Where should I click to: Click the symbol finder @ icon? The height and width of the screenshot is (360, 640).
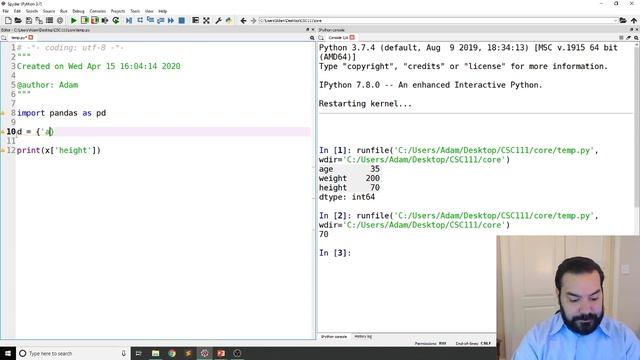(x=60, y=20)
